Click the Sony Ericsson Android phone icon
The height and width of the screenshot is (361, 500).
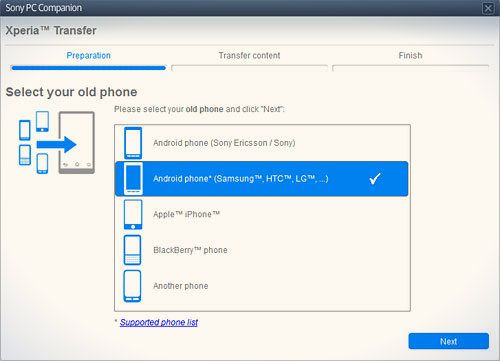click(x=133, y=143)
